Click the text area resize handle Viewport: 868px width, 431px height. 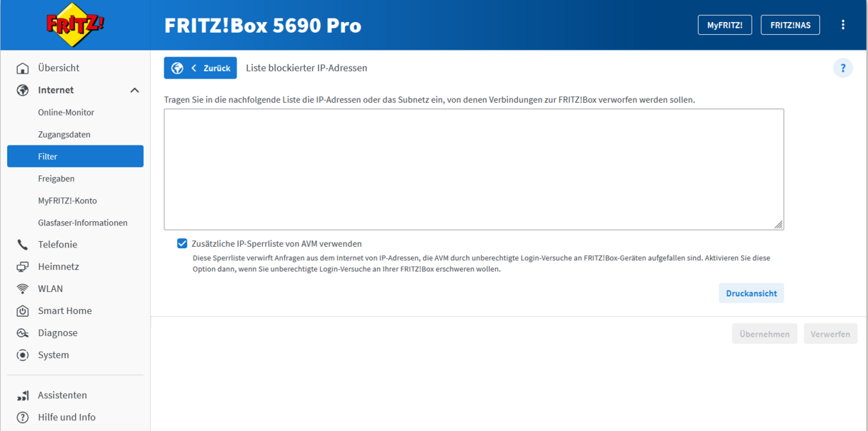(779, 225)
